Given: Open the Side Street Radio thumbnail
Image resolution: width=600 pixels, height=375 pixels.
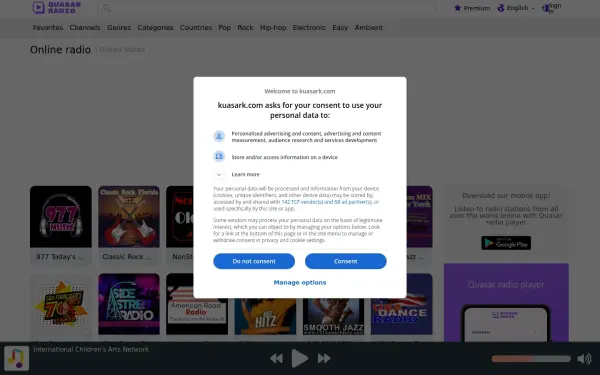Looking at the screenshot, I should point(129,304).
